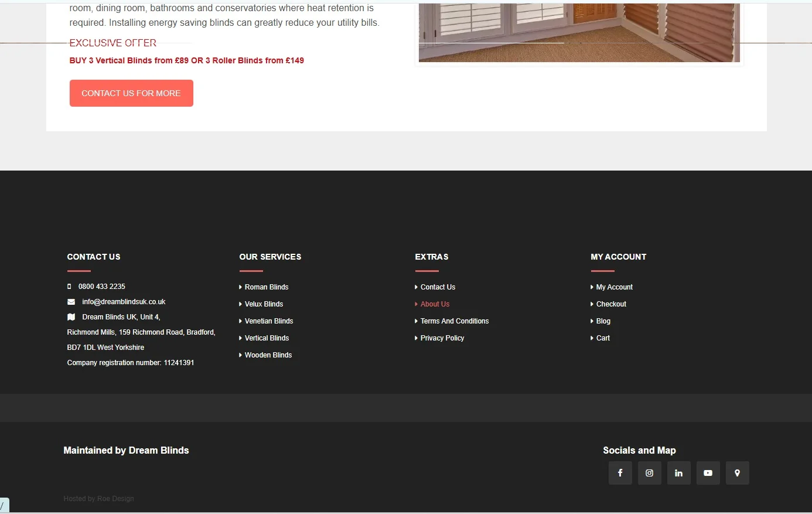The height and width of the screenshot is (514, 812).
Task: Click the Maintained by Dream Blinds text
Action: (126, 451)
